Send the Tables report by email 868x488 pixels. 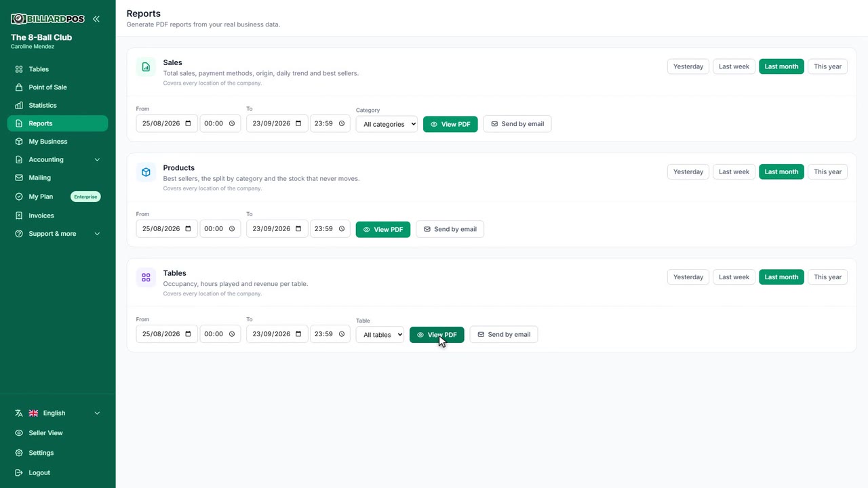tap(504, 335)
